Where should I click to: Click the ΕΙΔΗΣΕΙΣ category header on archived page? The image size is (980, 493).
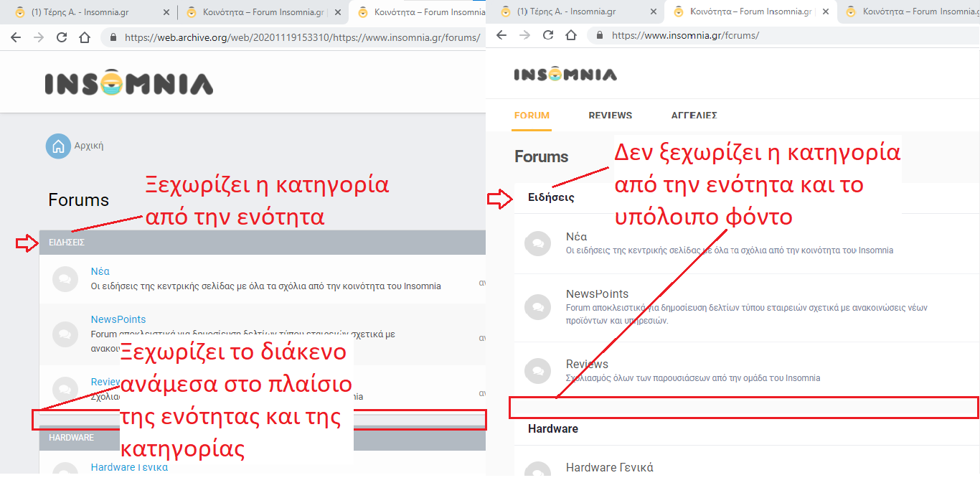(x=263, y=243)
